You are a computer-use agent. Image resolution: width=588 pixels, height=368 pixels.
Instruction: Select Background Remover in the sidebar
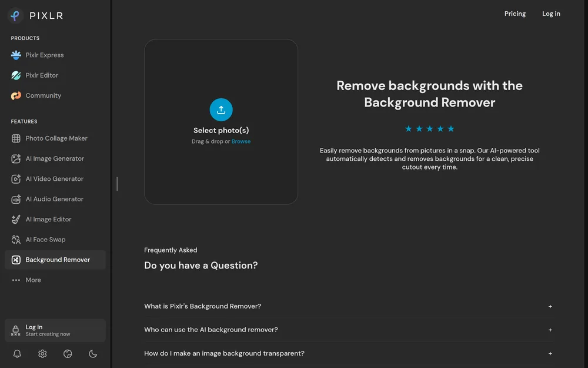(x=55, y=260)
